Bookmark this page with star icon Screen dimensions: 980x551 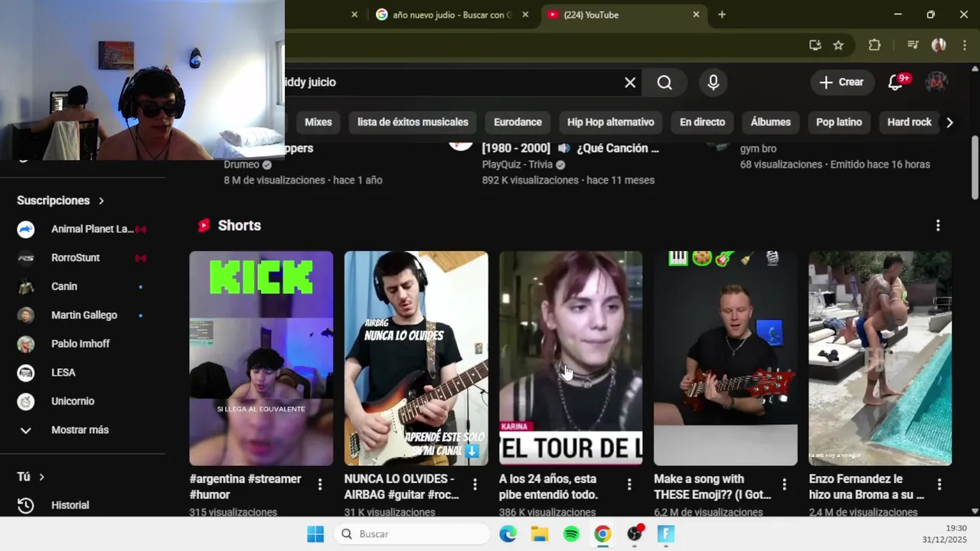pyautogui.click(x=838, y=45)
